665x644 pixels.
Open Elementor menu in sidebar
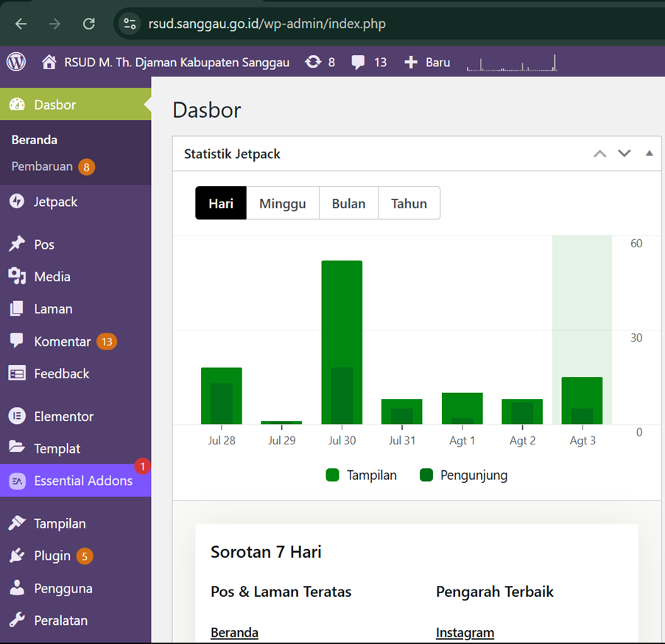pos(63,417)
